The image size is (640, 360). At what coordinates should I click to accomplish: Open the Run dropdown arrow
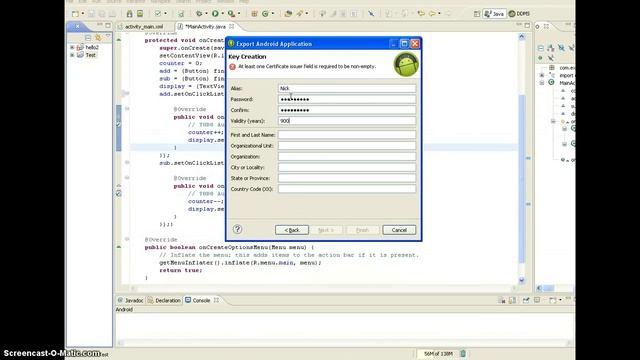222,14
